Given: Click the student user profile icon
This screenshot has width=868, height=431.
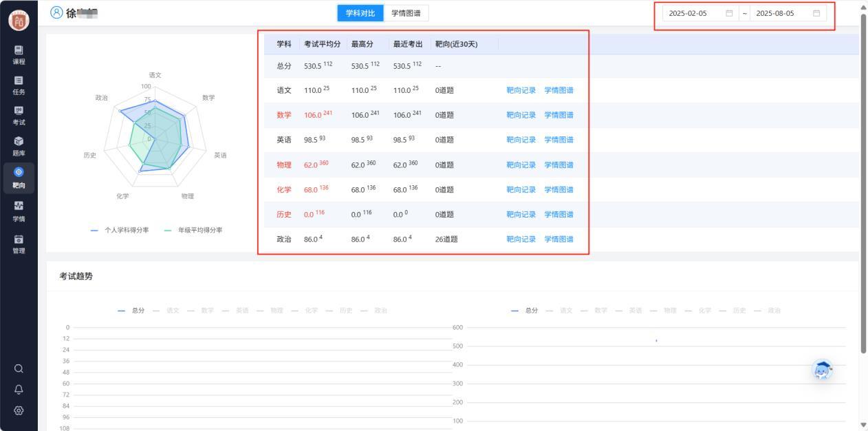Looking at the screenshot, I should point(56,12).
